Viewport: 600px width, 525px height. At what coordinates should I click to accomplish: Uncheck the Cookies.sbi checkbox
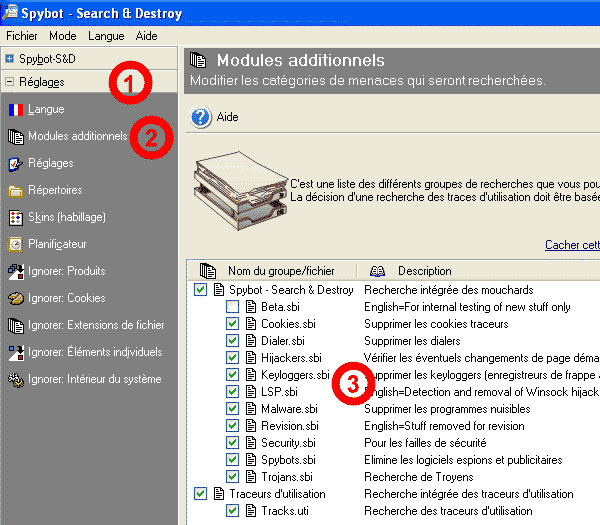point(232,324)
